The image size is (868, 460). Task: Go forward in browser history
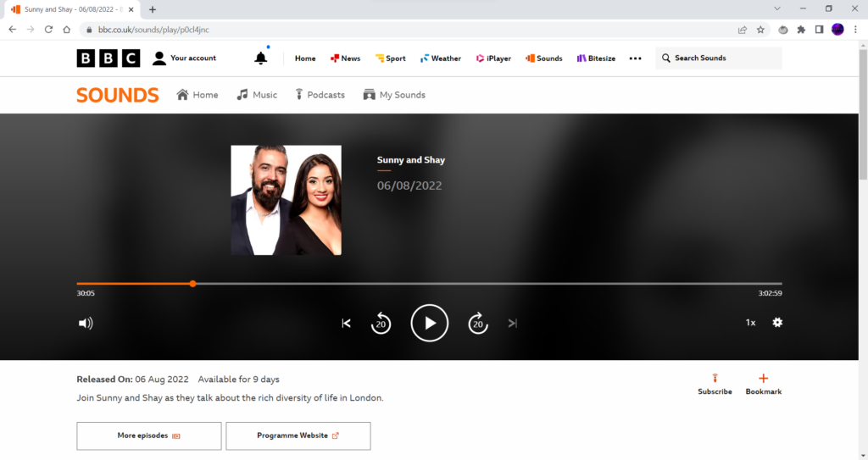pos(31,30)
